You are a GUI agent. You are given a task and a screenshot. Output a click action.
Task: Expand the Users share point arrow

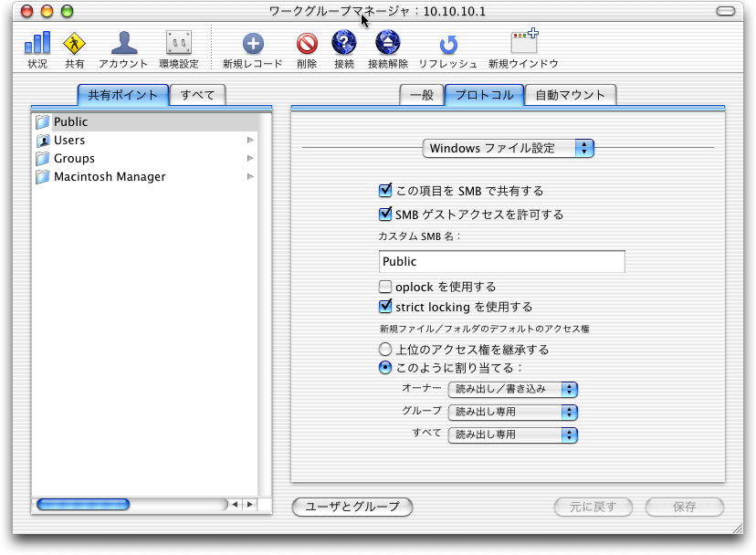point(250,141)
